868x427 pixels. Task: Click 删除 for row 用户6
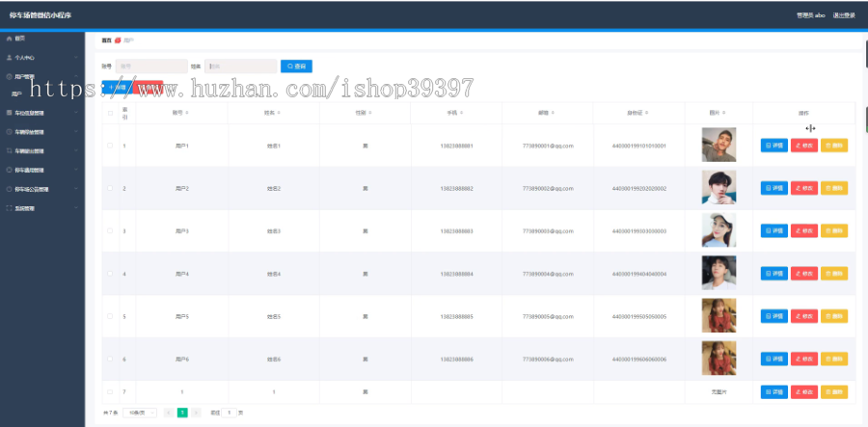[x=834, y=359]
